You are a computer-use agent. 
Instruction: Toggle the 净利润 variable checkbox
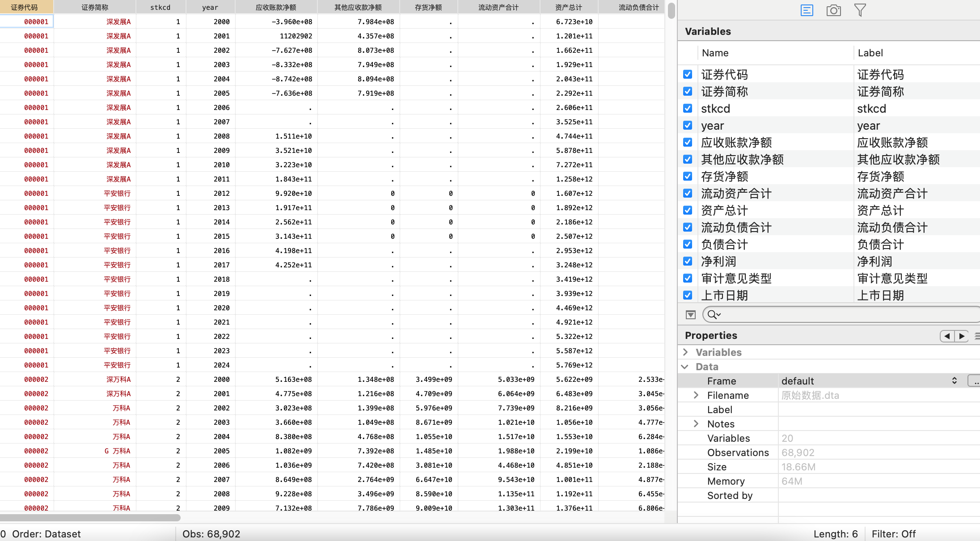click(688, 261)
